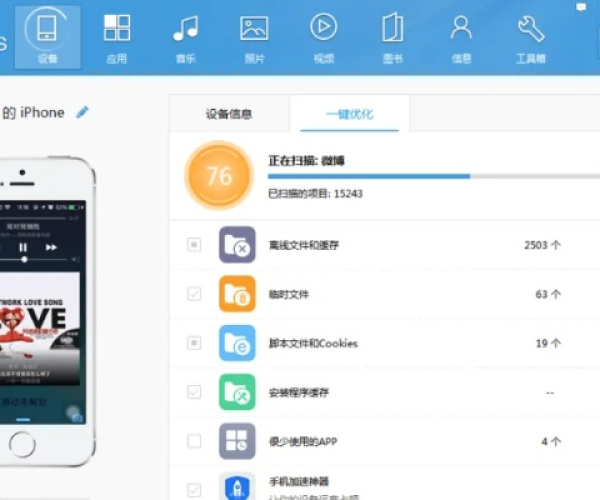Skip forward on the iPhone screen preview
600x500 pixels.
pyautogui.click(x=51, y=247)
